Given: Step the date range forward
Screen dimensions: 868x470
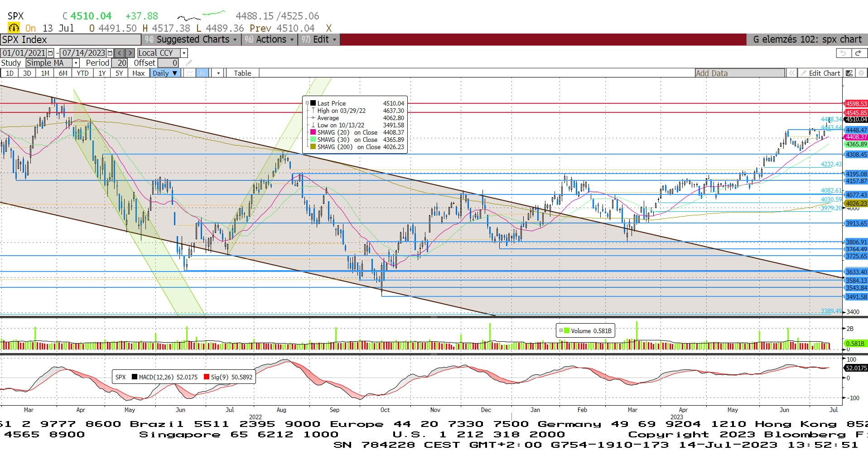Looking at the screenshot, I should 130,53.
